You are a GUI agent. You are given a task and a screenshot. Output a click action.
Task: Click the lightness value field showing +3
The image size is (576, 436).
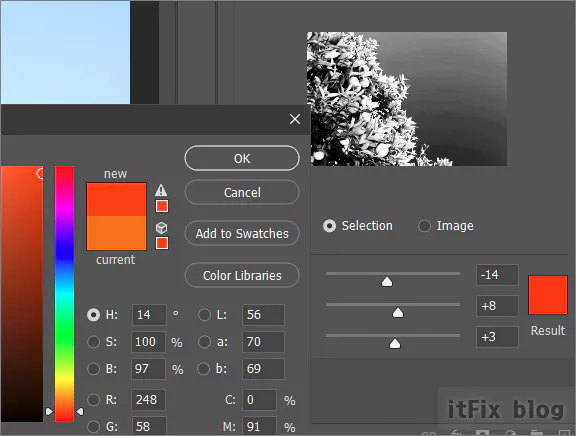tap(497, 337)
